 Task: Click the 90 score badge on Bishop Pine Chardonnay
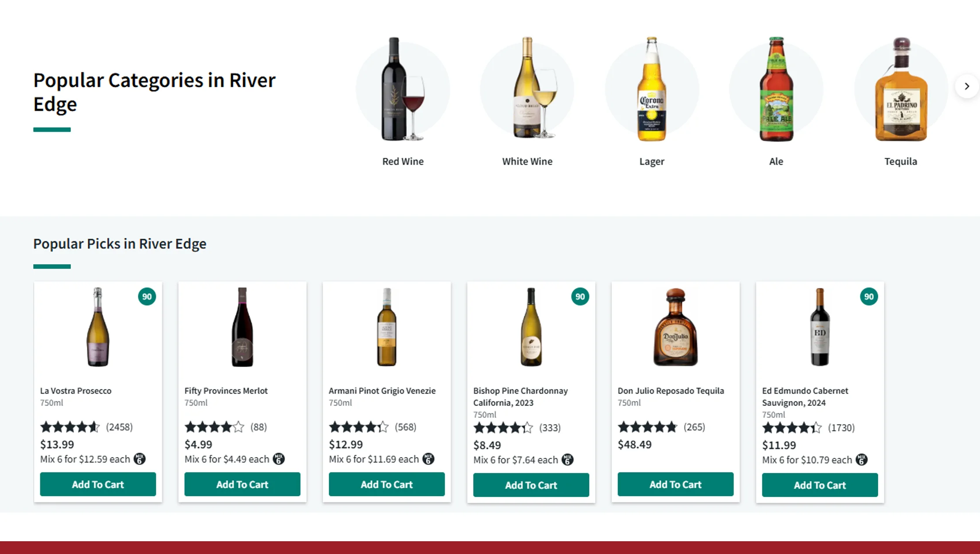click(x=580, y=297)
